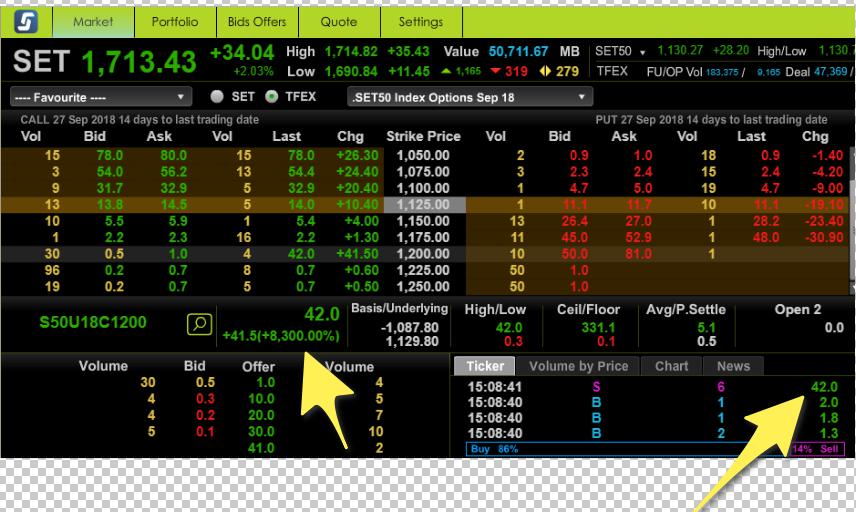Click the S50U18C1200 symbol name

click(93, 322)
